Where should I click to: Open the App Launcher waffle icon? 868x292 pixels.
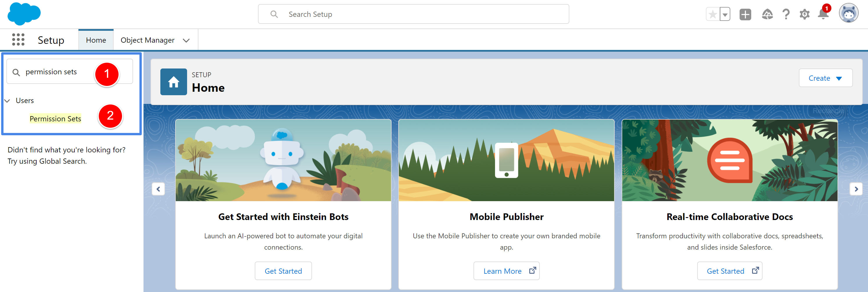[18, 39]
